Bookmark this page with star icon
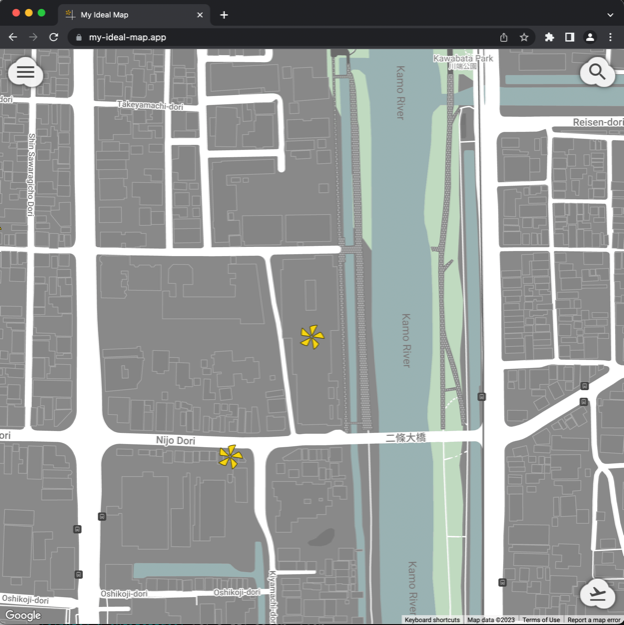Viewport: 624px width, 625px height. (x=524, y=37)
